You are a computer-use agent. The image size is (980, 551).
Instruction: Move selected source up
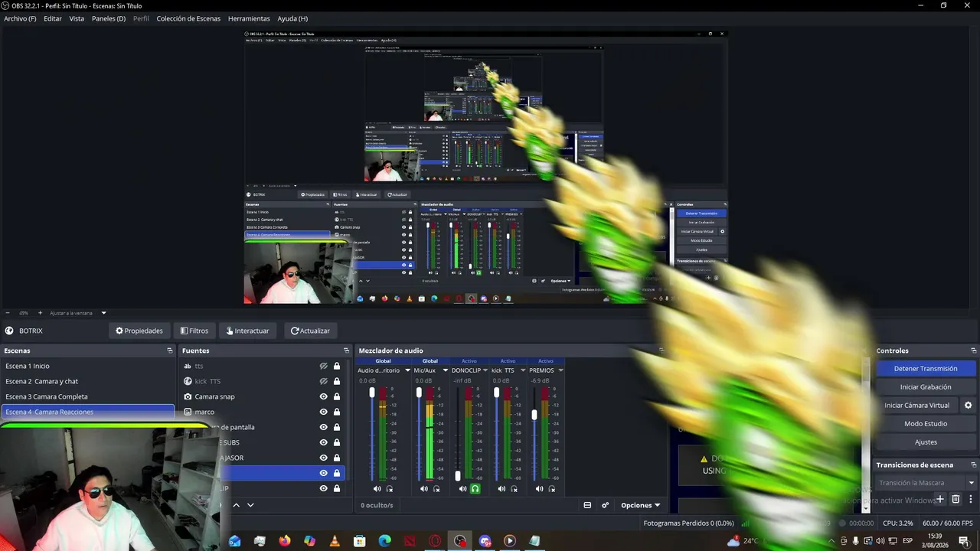pos(237,505)
